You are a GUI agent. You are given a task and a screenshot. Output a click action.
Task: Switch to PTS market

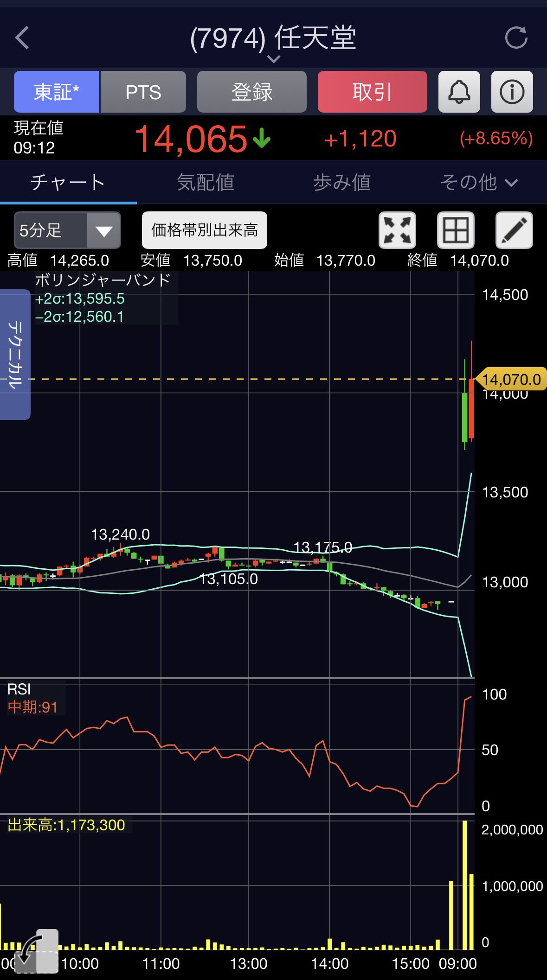click(143, 92)
